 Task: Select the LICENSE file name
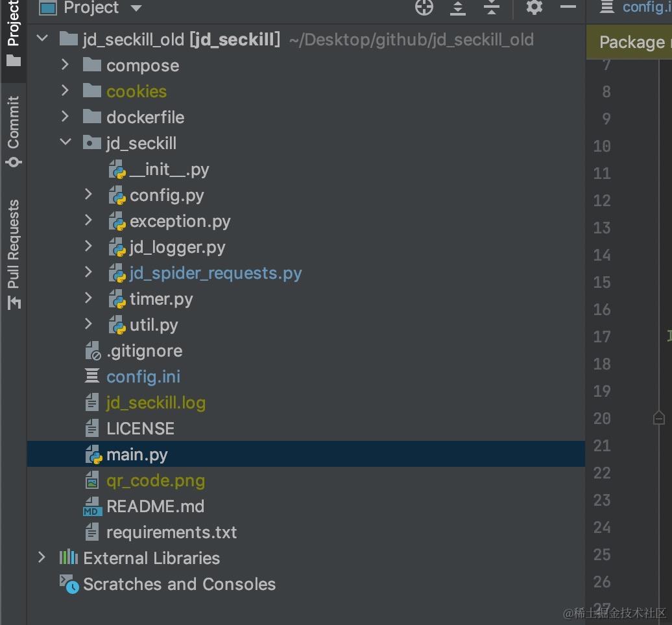[x=141, y=429]
